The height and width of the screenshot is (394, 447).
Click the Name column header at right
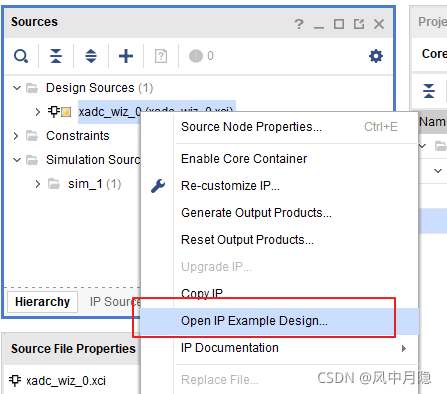click(432, 122)
